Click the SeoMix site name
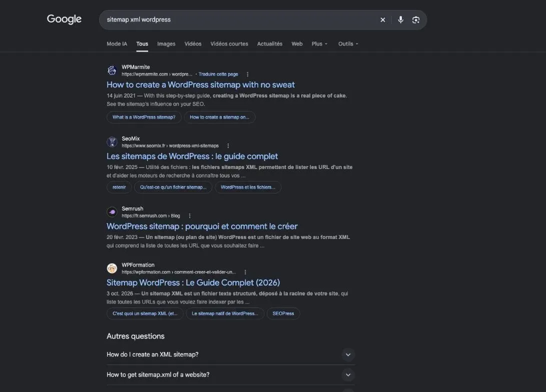The height and width of the screenshot is (392, 546). [x=131, y=138]
